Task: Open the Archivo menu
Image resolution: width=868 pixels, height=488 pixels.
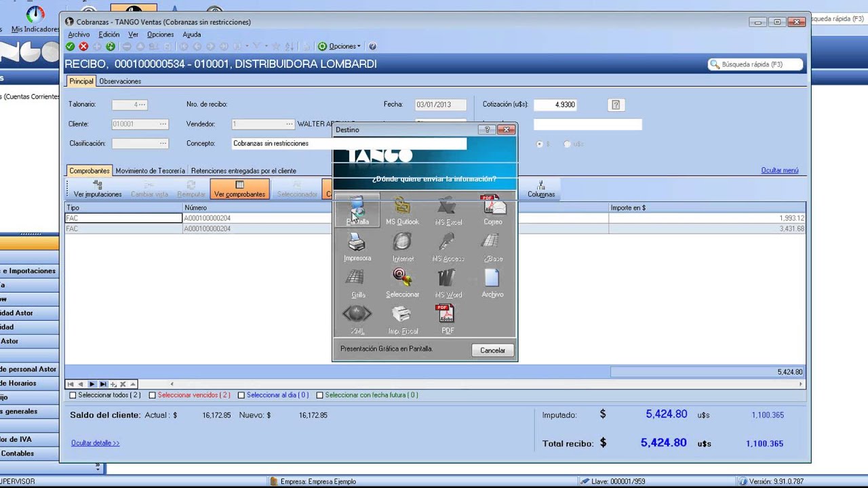Action: pyautogui.click(x=79, y=35)
